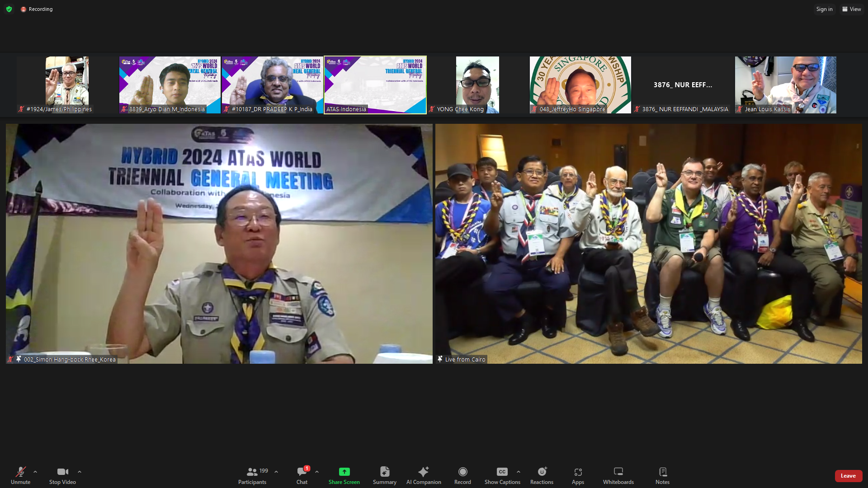
Task: Expand the Participants options arrow
Action: pos(276,472)
